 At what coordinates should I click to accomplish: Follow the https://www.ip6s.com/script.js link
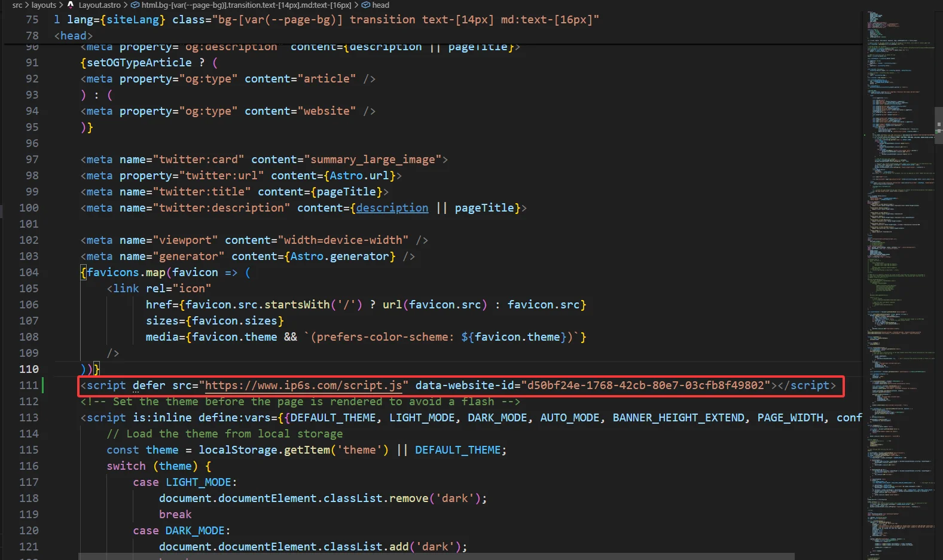click(x=303, y=385)
